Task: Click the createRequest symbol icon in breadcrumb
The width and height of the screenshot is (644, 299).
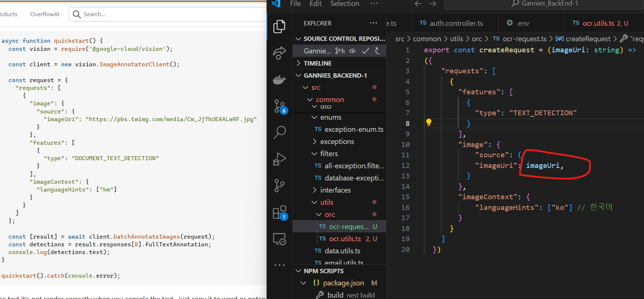Action: tap(559, 39)
